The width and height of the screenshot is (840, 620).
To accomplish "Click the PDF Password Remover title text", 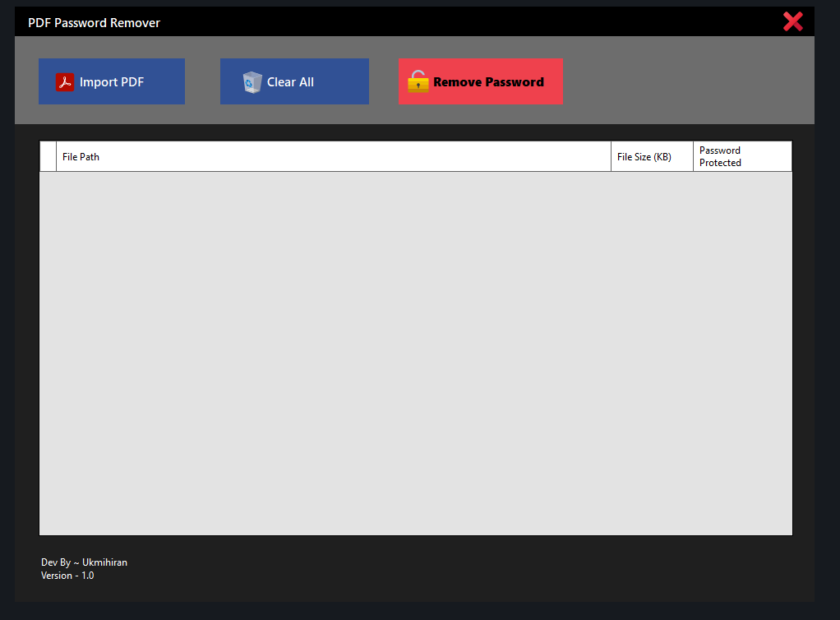I will (x=95, y=22).
